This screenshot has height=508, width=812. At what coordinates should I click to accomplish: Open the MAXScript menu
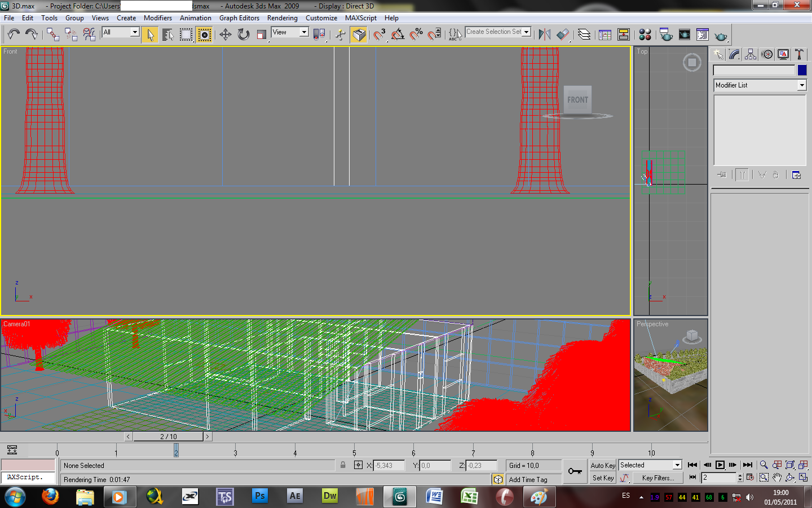(361, 18)
